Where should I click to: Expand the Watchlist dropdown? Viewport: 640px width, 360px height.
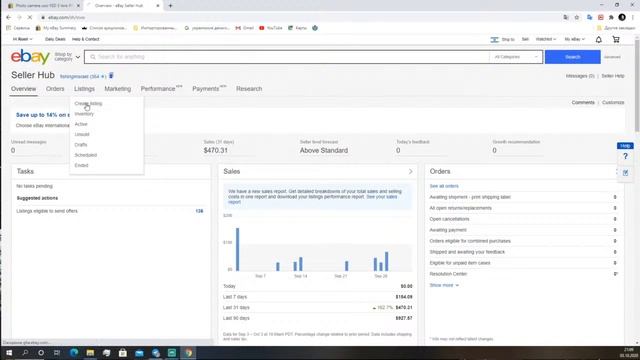(x=546, y=39)
